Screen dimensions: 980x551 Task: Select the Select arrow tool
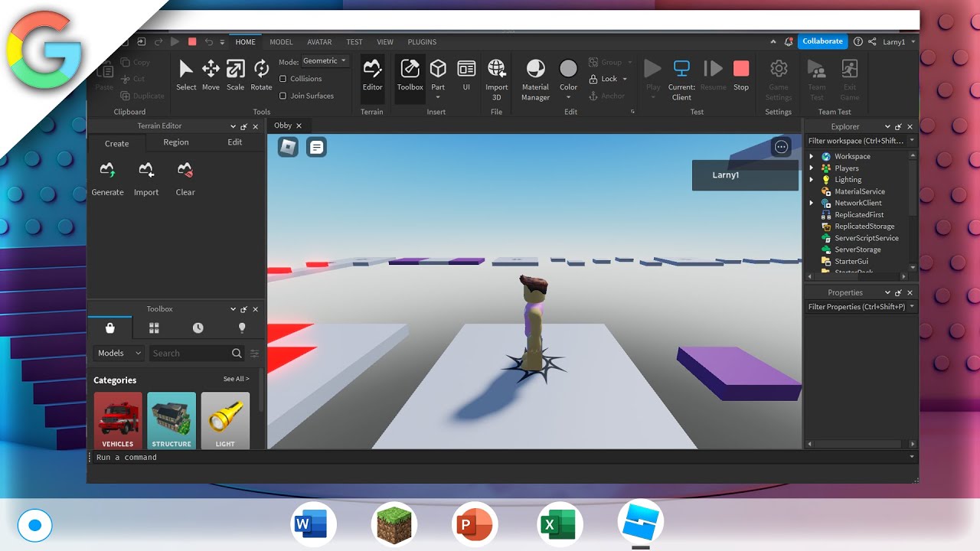click(186, 75)
